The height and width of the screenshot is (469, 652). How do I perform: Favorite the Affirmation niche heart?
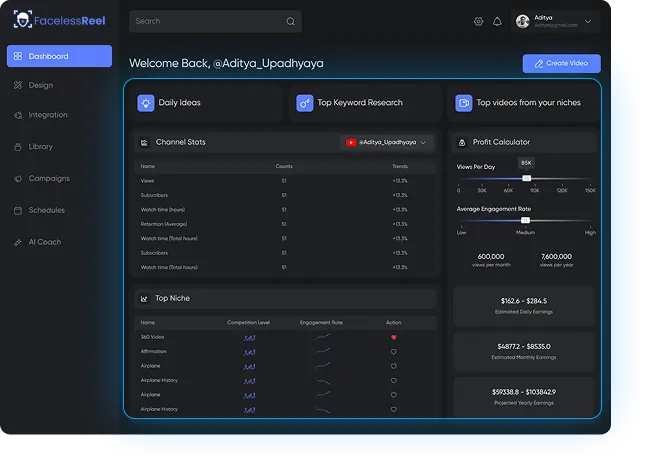pyautogui.click(x=394, y=352)
